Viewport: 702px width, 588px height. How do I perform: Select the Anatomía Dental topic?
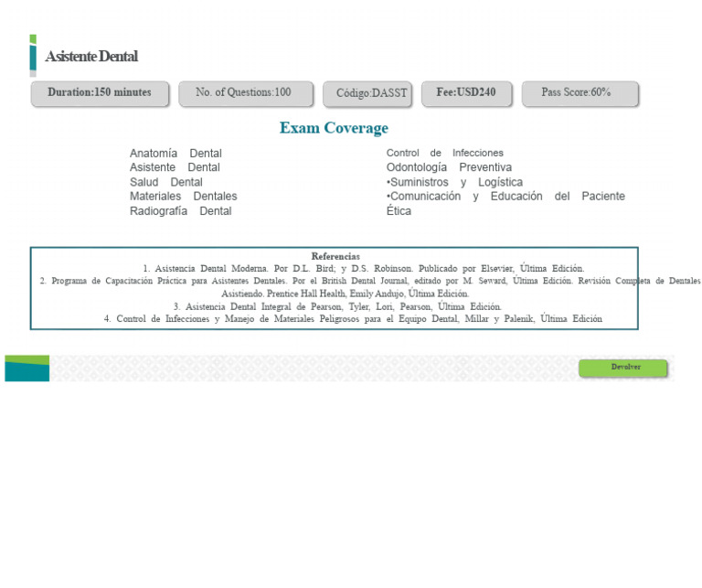pos(175,153)
